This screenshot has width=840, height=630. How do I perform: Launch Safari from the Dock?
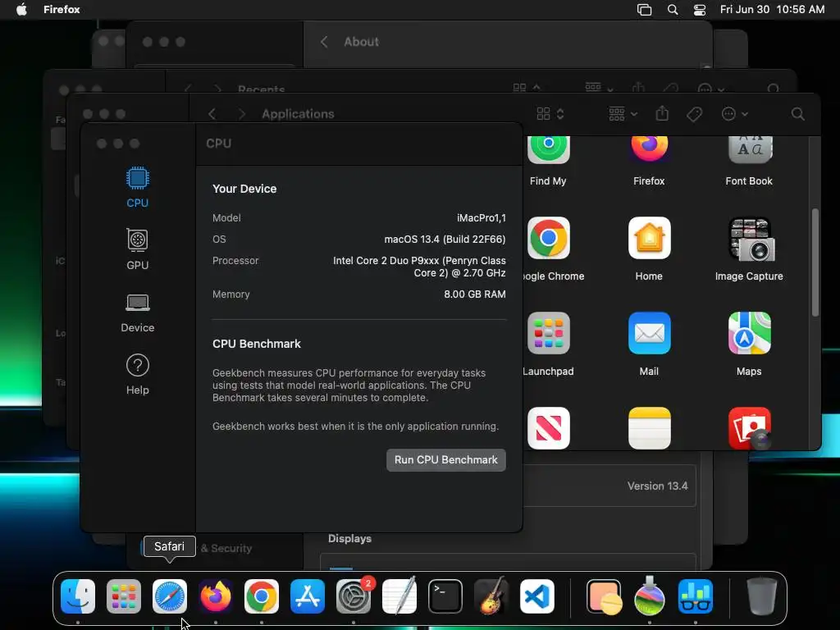coord(170,596)
